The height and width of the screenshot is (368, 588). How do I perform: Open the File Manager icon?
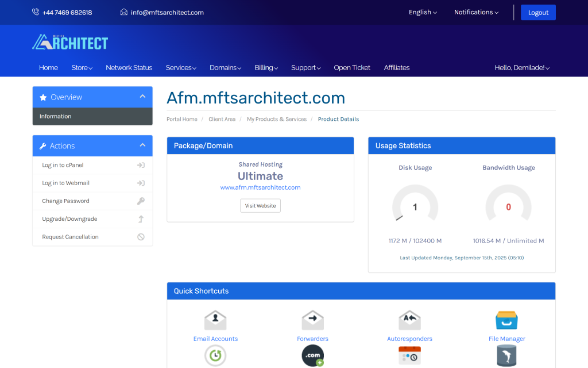pos(506,320)
